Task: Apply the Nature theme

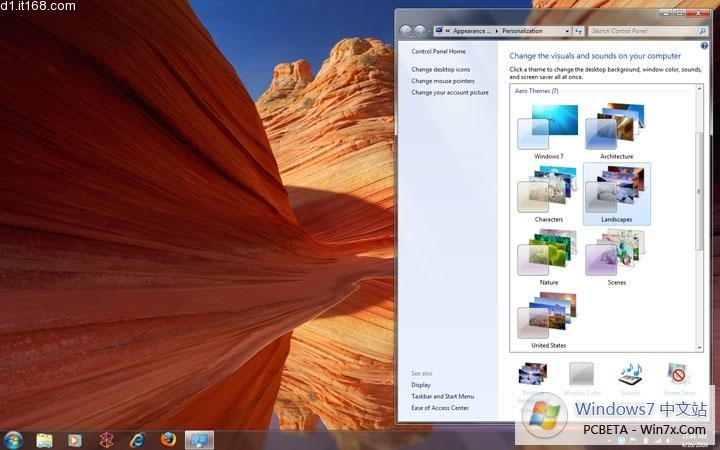Action: [548, 257]
